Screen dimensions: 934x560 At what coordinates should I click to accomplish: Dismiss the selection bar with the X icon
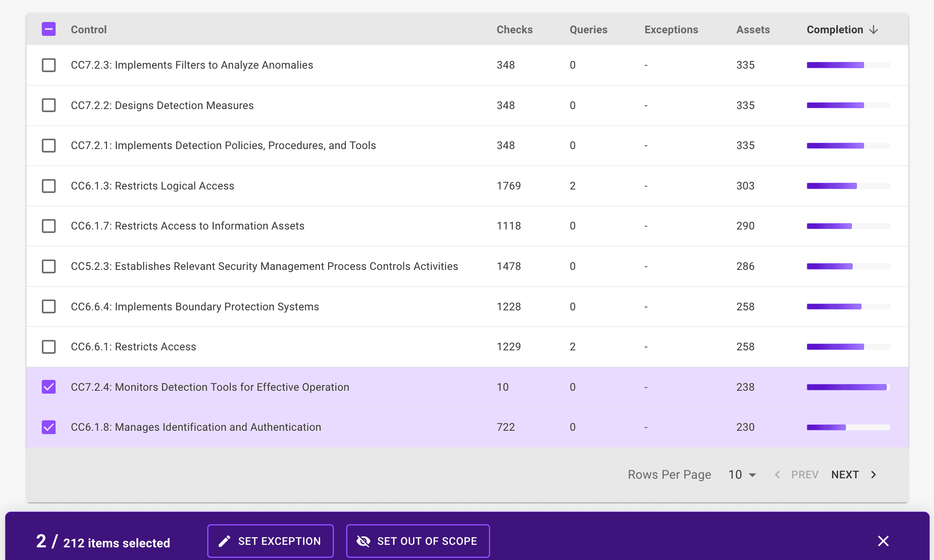[883, 541]
